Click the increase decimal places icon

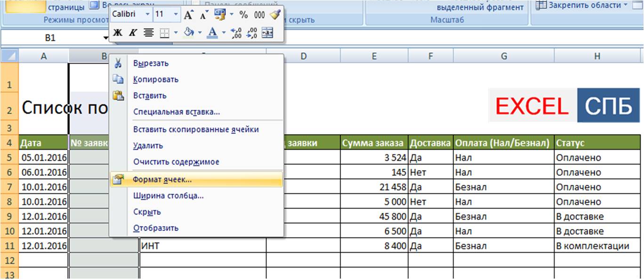point(237,33)
